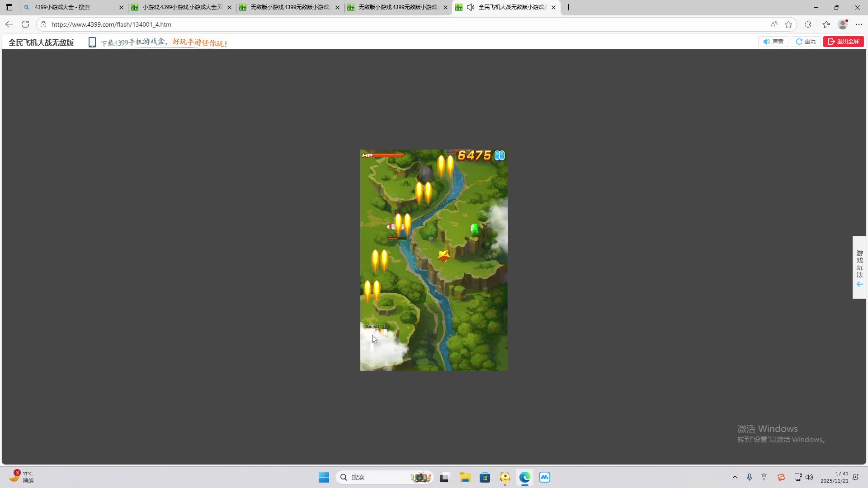Collect the green gem in the game
Image resolution: width=868 pixels, height=488 pixels.
[x=474, y=229]
